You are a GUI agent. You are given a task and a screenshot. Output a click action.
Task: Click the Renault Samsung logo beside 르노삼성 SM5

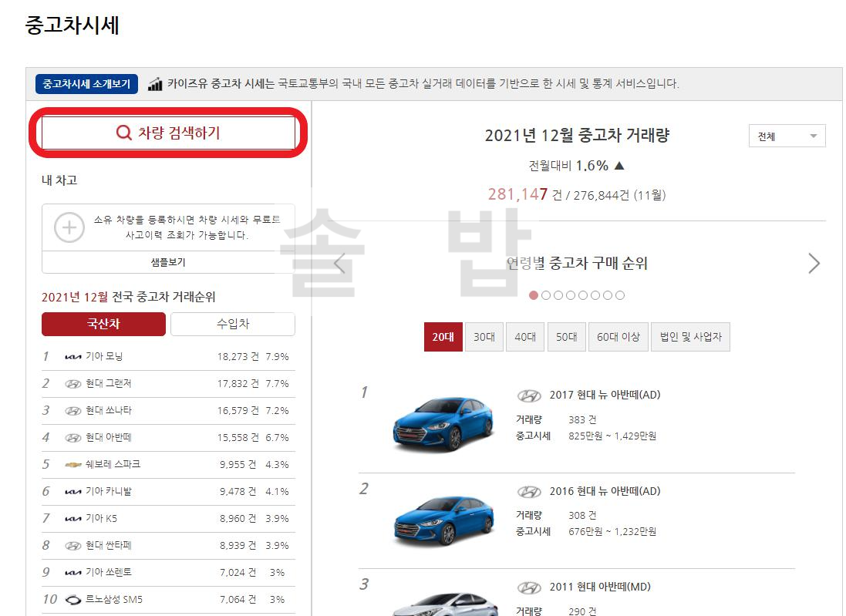72,600
